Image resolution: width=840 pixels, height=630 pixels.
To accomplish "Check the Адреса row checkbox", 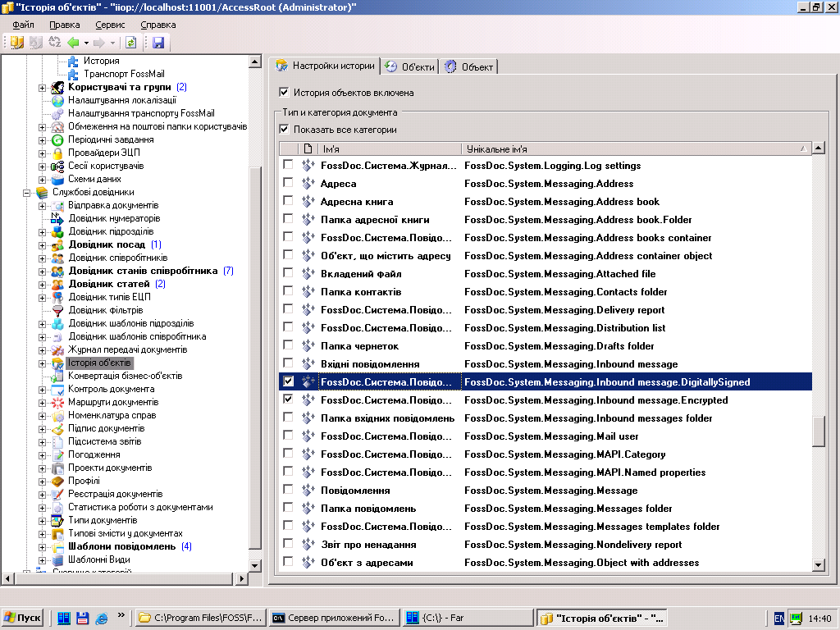I will [288, 183].
